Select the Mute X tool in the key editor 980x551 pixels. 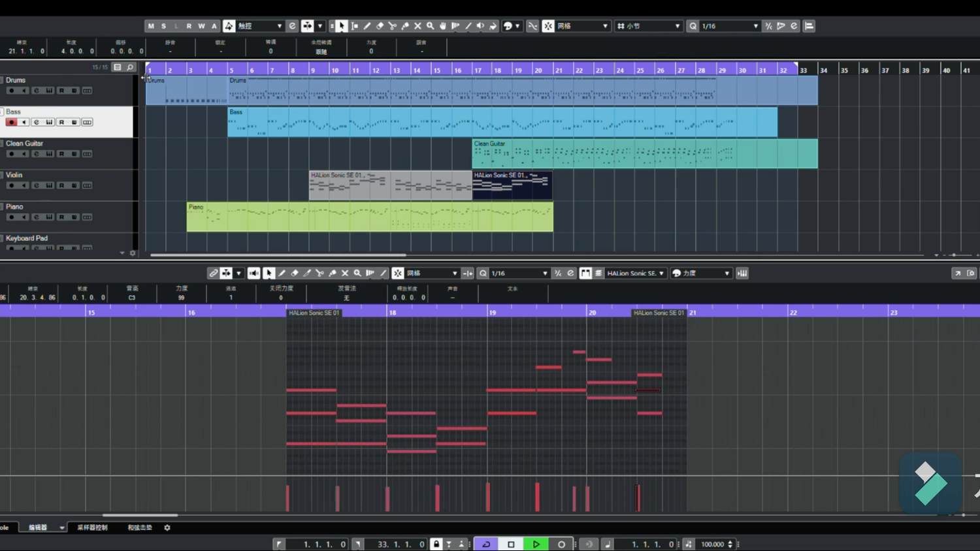coord(345,273)
